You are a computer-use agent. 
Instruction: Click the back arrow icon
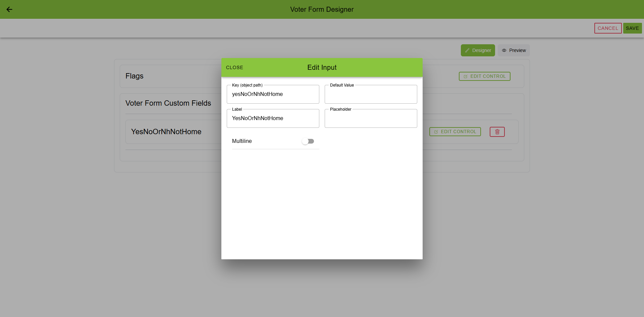click(x=9, y=9)
